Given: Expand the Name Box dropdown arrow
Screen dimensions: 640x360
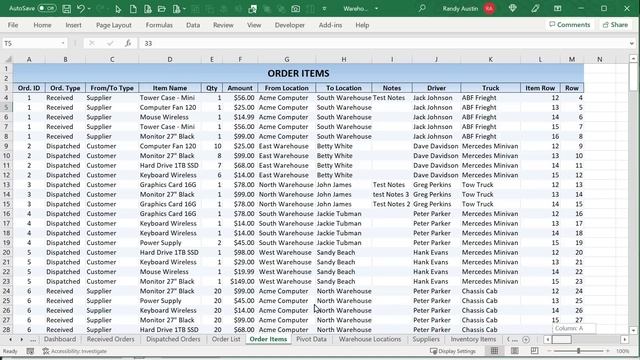Looking at the screenshot, I should (x=63, y=43).
